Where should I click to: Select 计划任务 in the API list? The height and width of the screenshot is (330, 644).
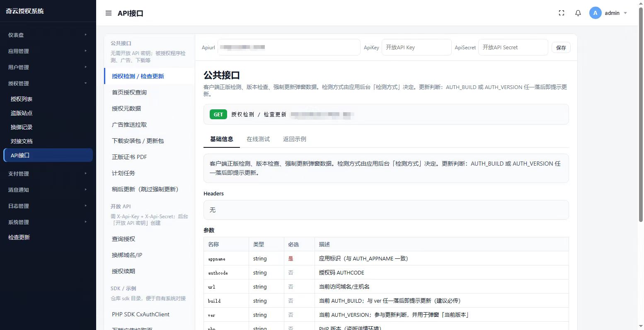(x=149, y=173)
